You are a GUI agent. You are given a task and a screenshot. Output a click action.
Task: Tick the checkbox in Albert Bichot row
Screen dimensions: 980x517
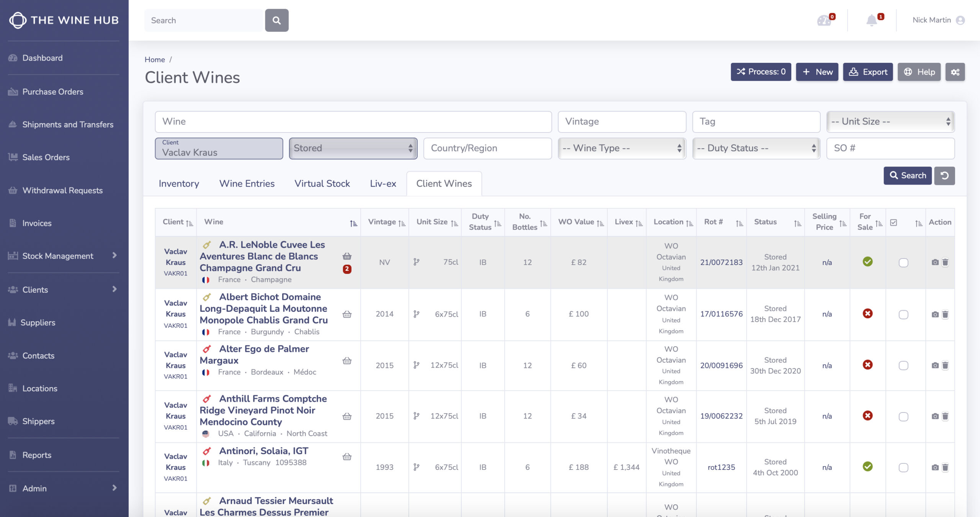903,315
